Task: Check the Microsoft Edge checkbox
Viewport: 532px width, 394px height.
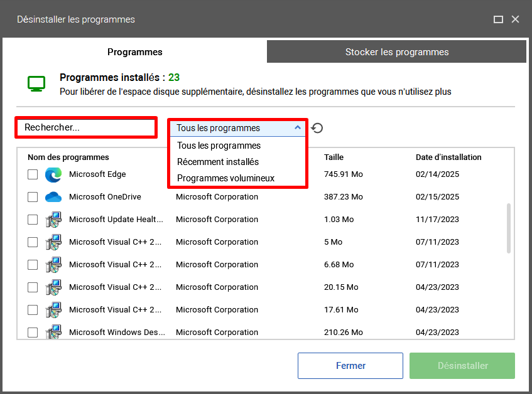Action: tap(33, 174)
